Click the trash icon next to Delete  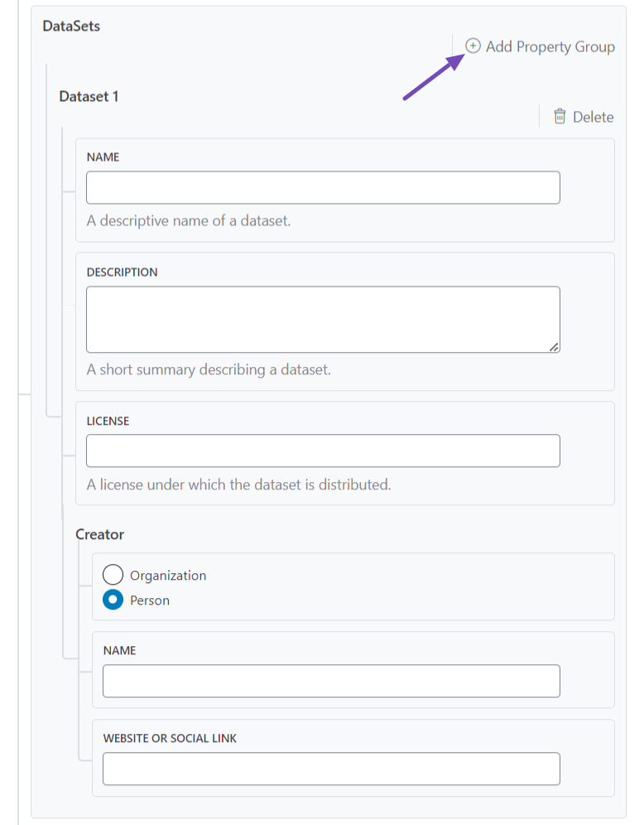pyautogui.click(x=560, y=116)
